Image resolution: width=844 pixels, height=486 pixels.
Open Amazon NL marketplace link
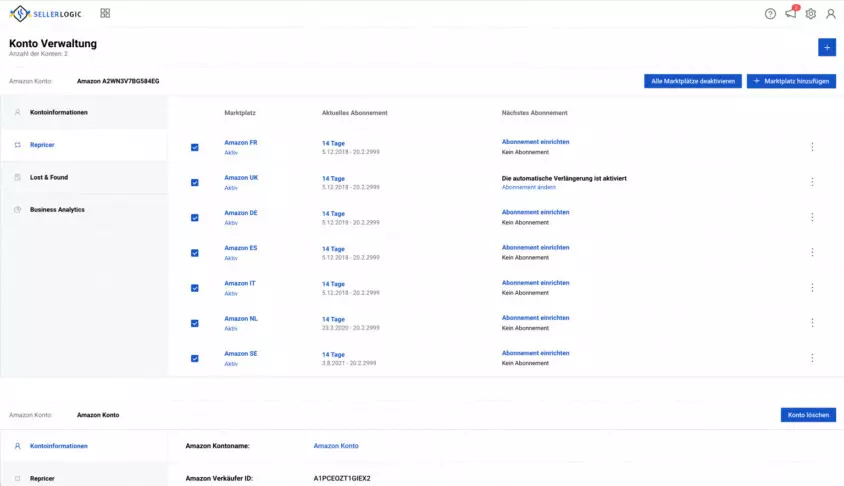tap(241, 319)
